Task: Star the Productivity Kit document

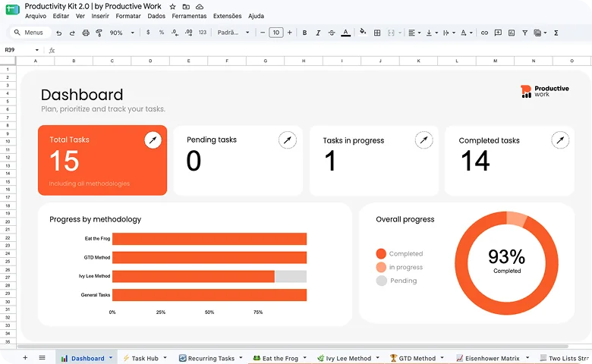Action: (x=172, y=7)
